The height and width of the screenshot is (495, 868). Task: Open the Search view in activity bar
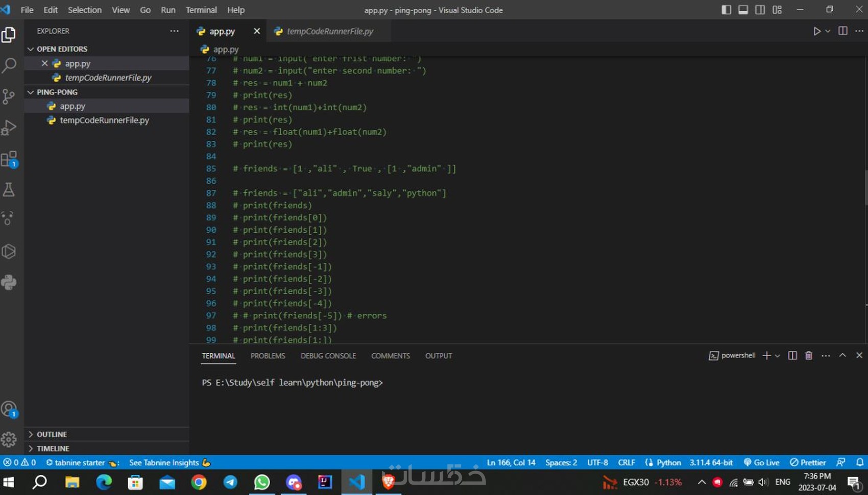point(9,65)
